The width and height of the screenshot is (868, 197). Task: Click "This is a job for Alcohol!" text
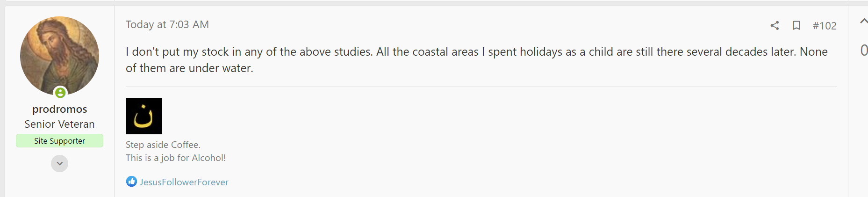click(x=176, y=158)
